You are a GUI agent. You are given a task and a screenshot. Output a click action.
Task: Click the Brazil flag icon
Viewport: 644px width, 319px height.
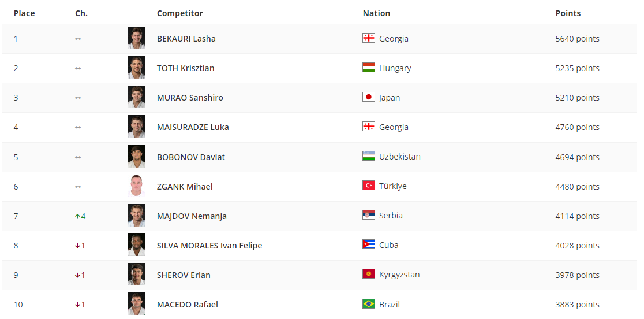368,304
